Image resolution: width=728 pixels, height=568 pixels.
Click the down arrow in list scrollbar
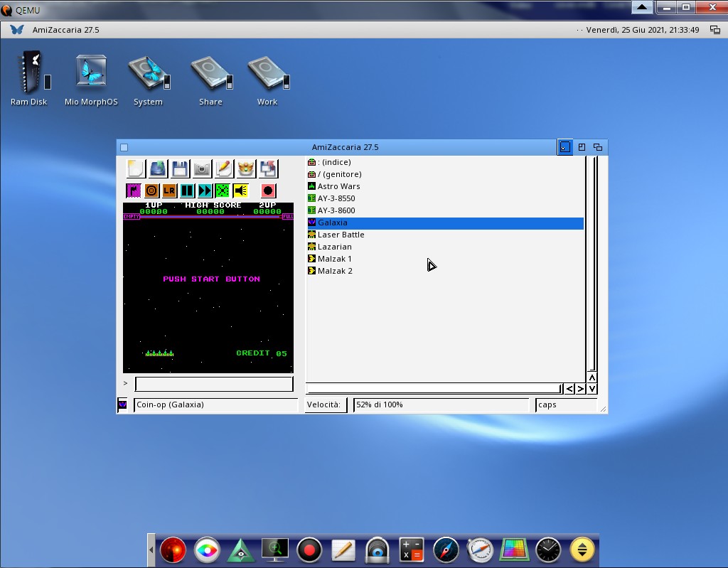[592, 389]
